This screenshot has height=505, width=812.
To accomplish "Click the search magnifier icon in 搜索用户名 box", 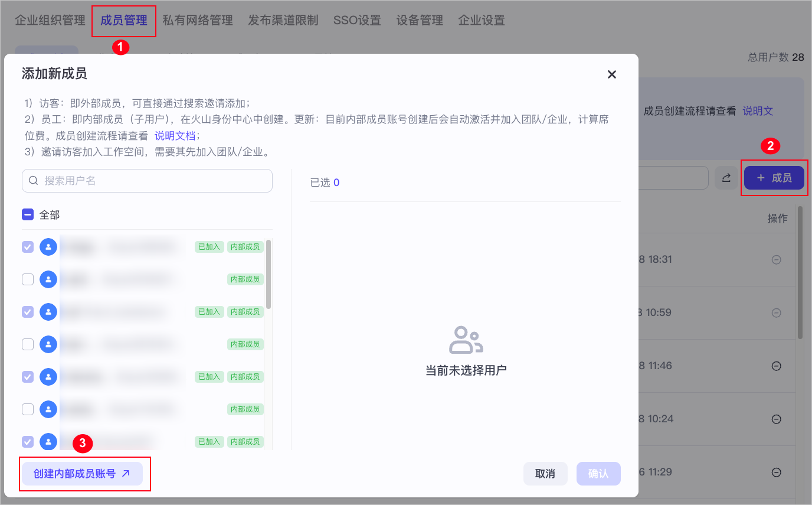I will point(34,181).
